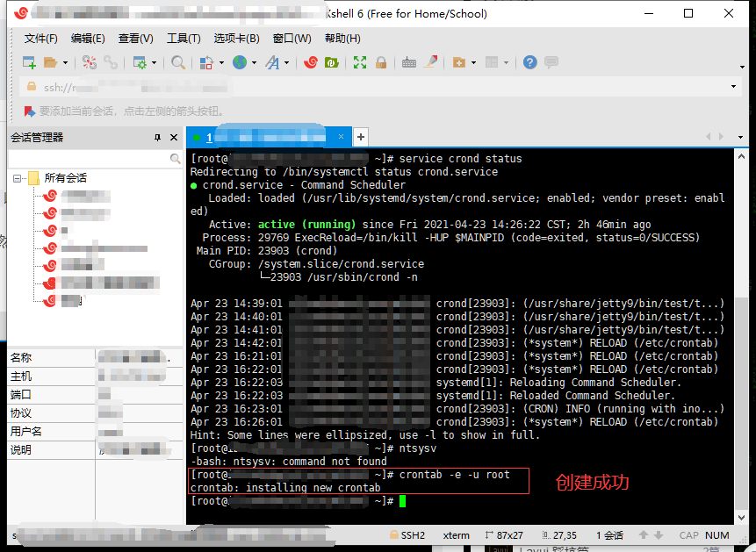This screenshot has width=756, height=552.
Task: Open the compose pane speech-bubble icon
Action: pos(553,62)
